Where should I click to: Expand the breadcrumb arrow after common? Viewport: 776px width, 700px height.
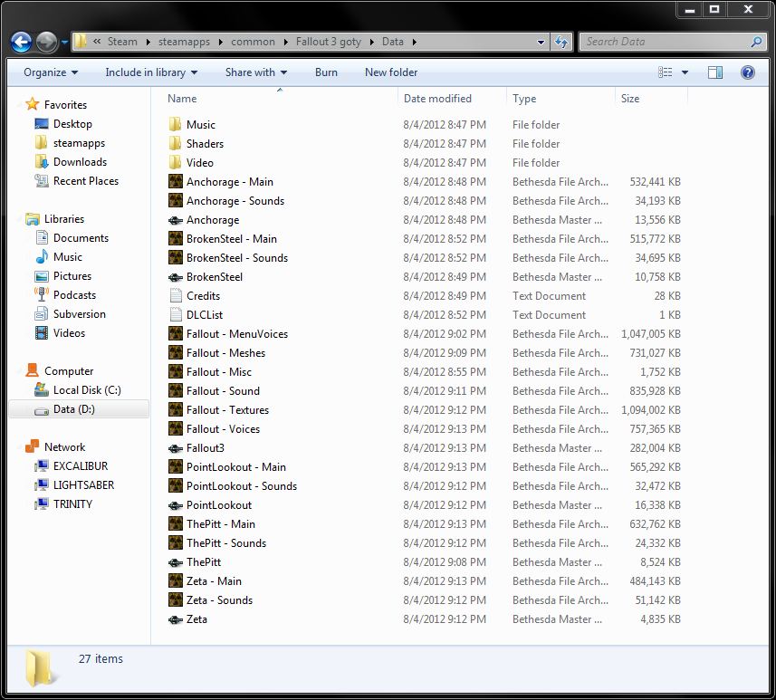(x=285, y=42)
